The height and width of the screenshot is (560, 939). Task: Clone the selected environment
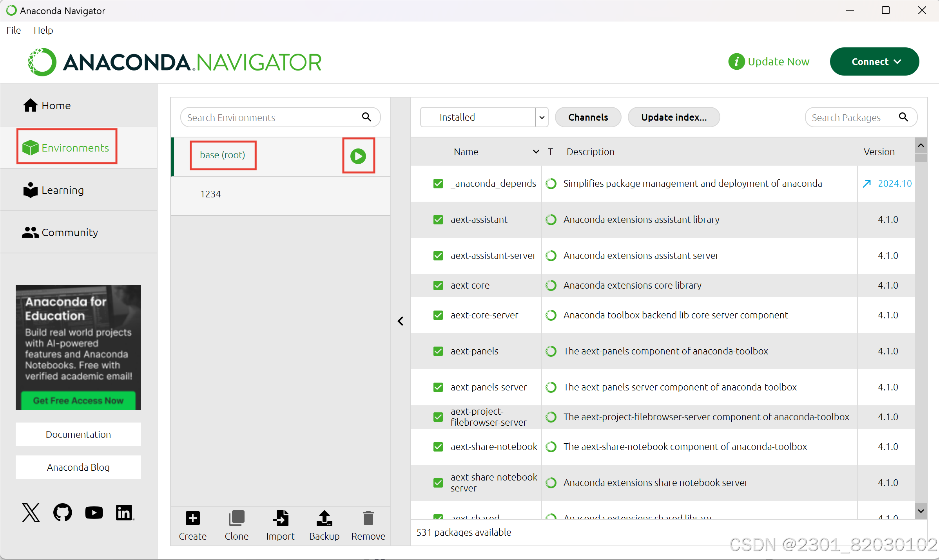236,525
